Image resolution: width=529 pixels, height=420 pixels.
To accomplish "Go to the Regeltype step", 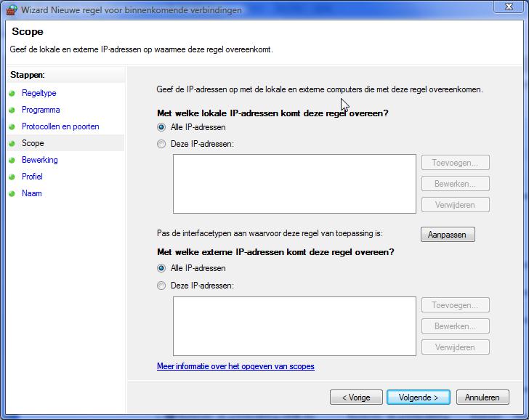I will pos(39,93).
